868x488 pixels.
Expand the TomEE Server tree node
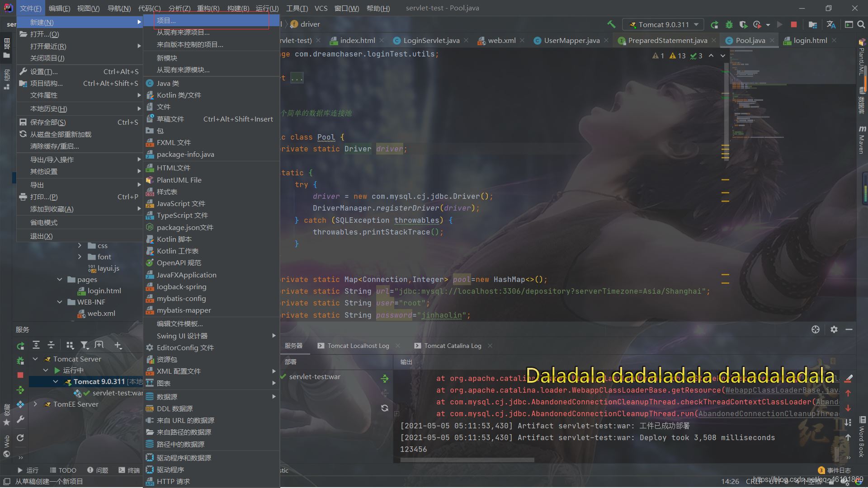[35, 404]
